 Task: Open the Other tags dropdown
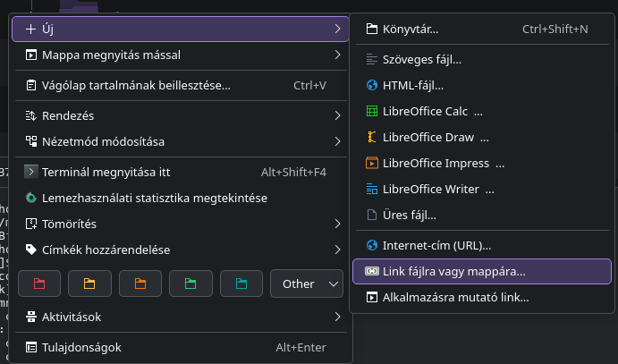[308, 284]
